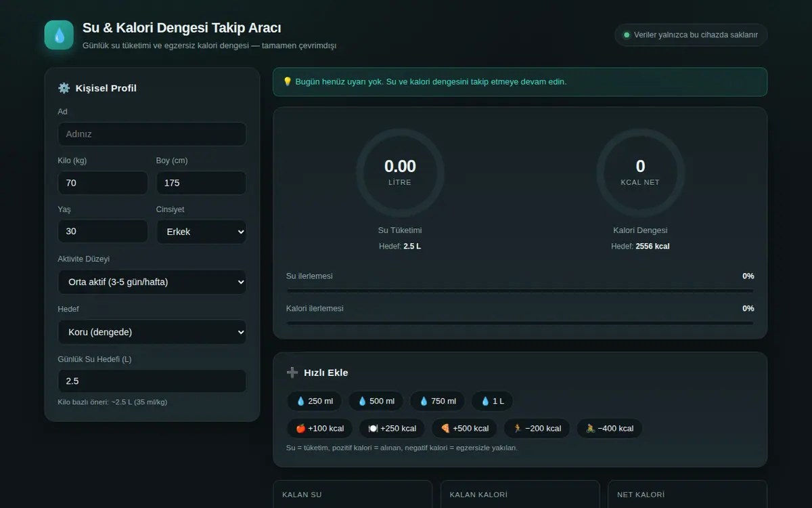
Task: Click the "Kalori Dengesi" label
Action: click(x=640, y=230)
